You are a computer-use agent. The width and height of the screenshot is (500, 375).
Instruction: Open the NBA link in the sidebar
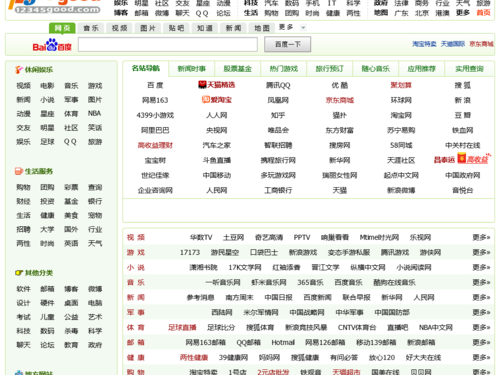pyautogui.click(x=95, y=113)
